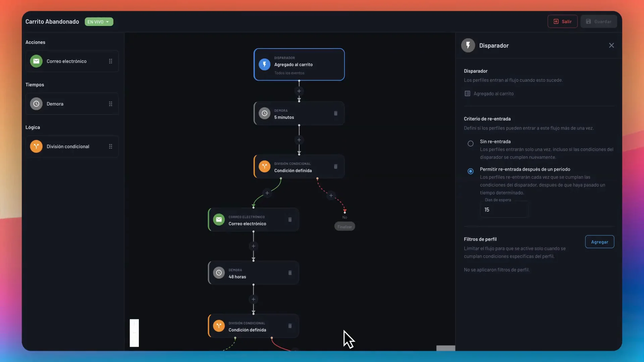The height and width of the screenshot is (362, 644).
Task: Open the EN VIVO status dropdown
Action: (x=99, y=22)
